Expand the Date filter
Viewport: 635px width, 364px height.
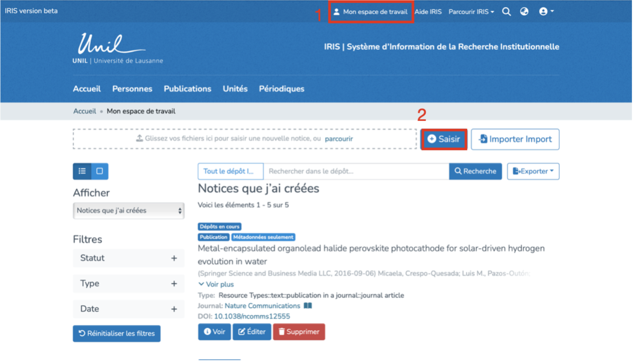[174, 309]
